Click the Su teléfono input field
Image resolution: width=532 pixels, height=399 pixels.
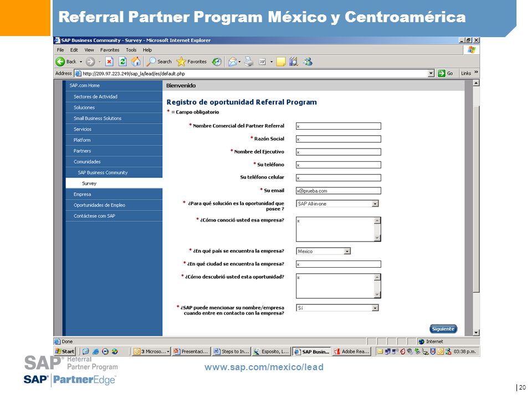[x=338, y=165]
